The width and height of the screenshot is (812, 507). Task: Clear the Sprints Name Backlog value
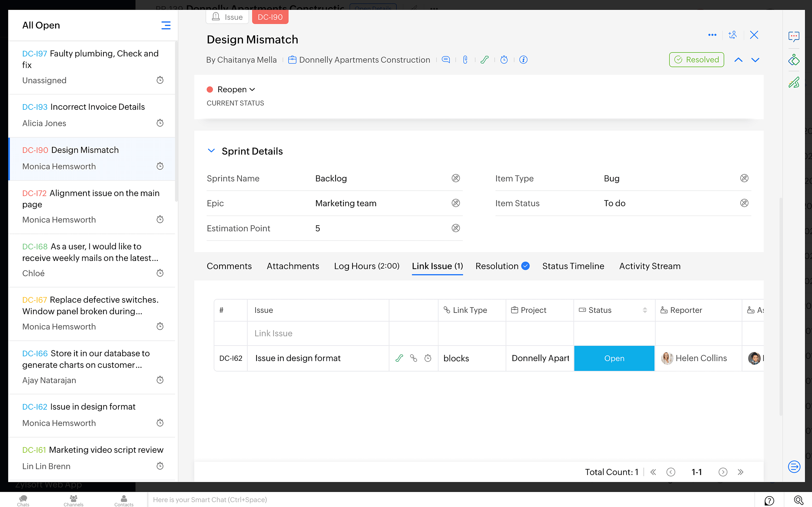455,178
